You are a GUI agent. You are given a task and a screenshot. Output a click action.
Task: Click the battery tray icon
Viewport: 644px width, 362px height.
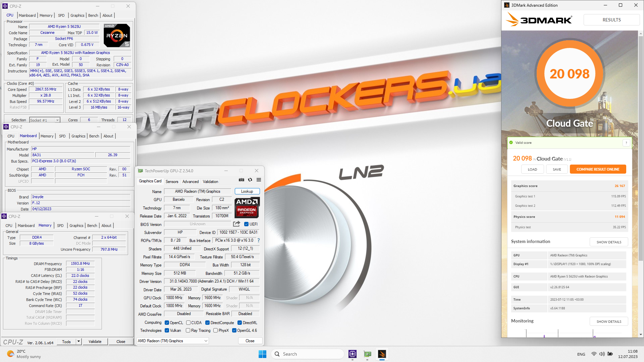click(x=610, y=354)
